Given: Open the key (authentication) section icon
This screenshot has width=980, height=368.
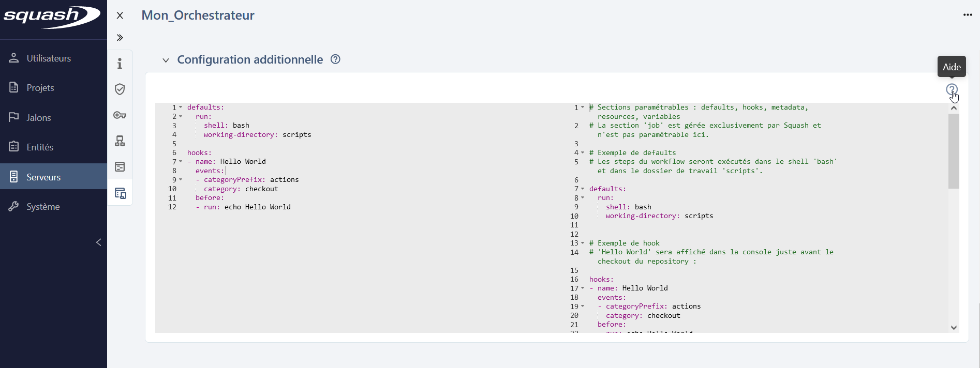Looking at the screenshot, I should coord(120,115).
